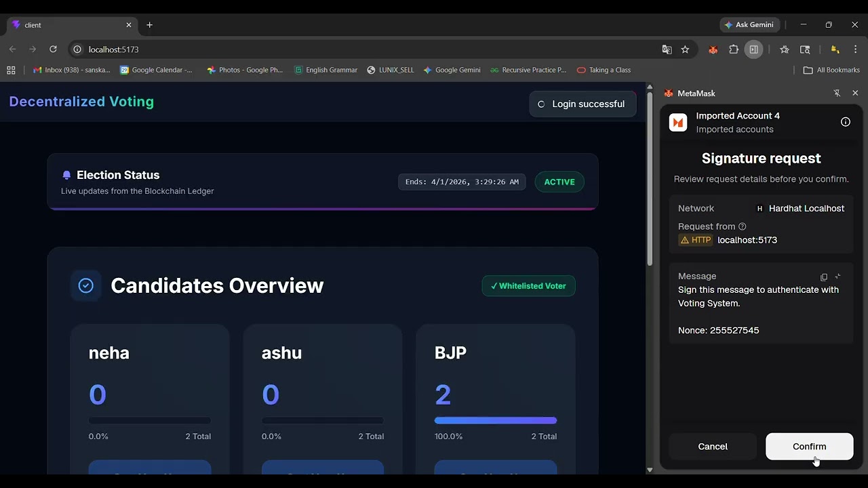This screenshot has height=488, width=868.
Task: Open the tab search icon in toolbar
Action: tap(805, 49)
